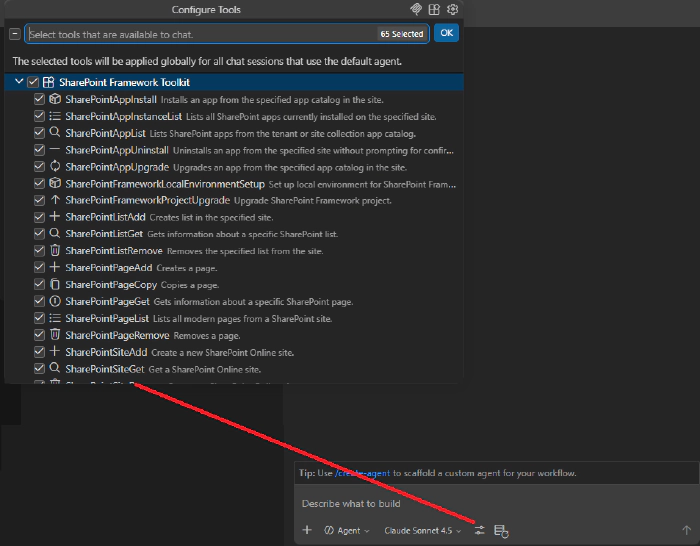This screenshot has width=700, height=546.
Task: Select the SharePointPageCopy tool name
Action: pyautogui.click(x=111, y=285)
